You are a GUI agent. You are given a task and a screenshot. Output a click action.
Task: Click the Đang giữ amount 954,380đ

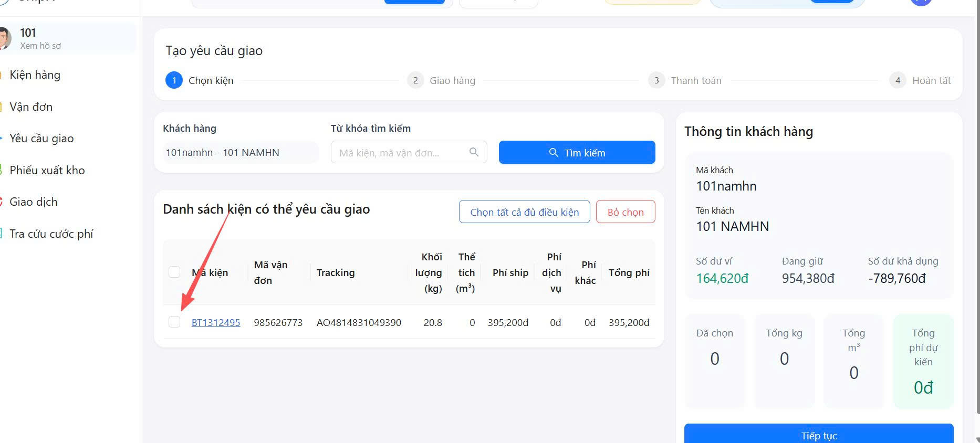point(808,278)
